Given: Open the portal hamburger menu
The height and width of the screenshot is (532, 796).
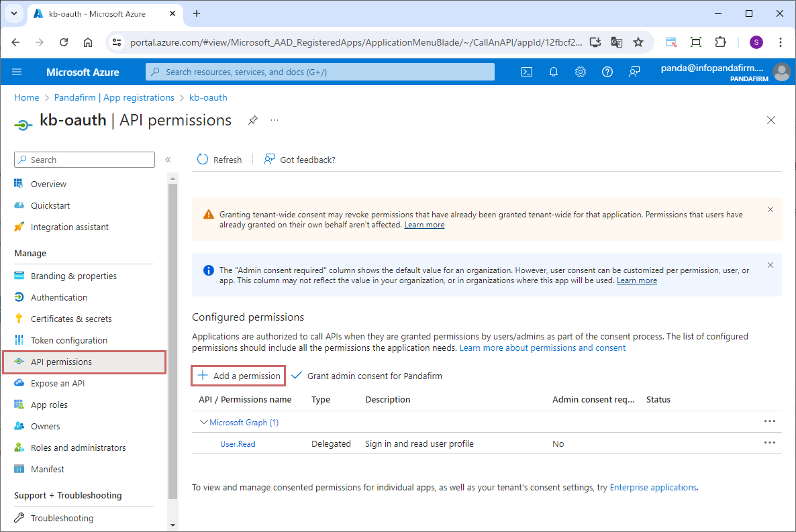Looking at the screenshot, I should (x=17, y=72).
